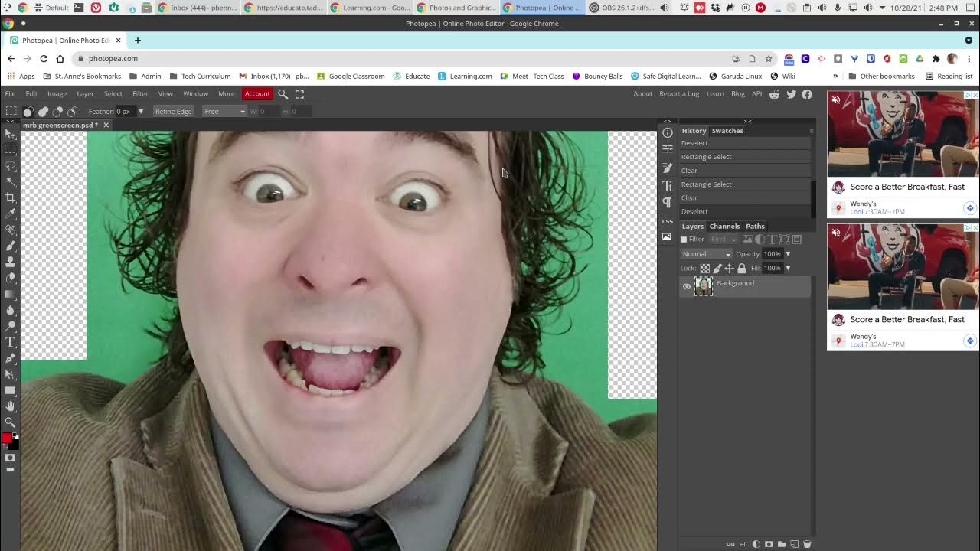The height and width of the screenshot is (551, 980).
Task: Switch to the Paths tab
Action: (755, 227)
